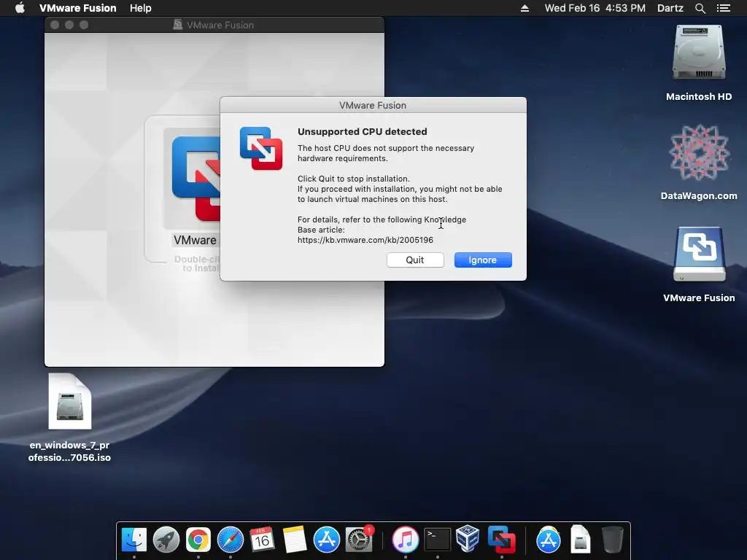Click VMware Fusion icon in the Dock
This screenshot has width=747, height=560.
point(501,540)
